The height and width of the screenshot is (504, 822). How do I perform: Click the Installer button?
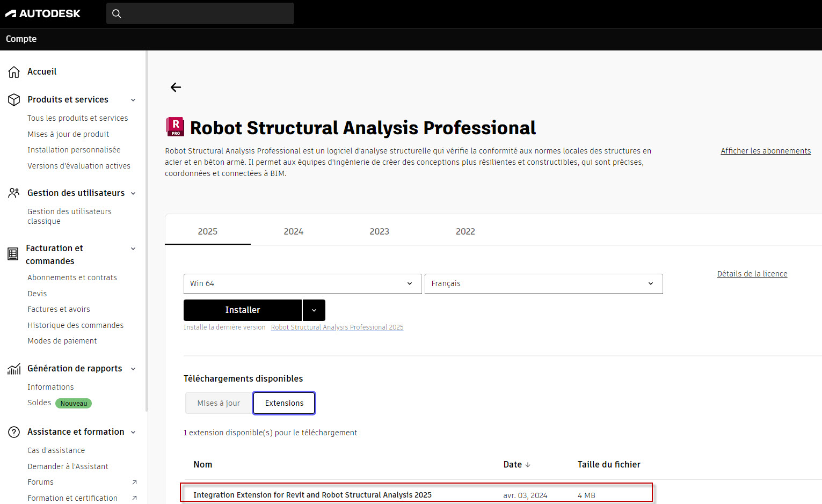click(243, 310)
